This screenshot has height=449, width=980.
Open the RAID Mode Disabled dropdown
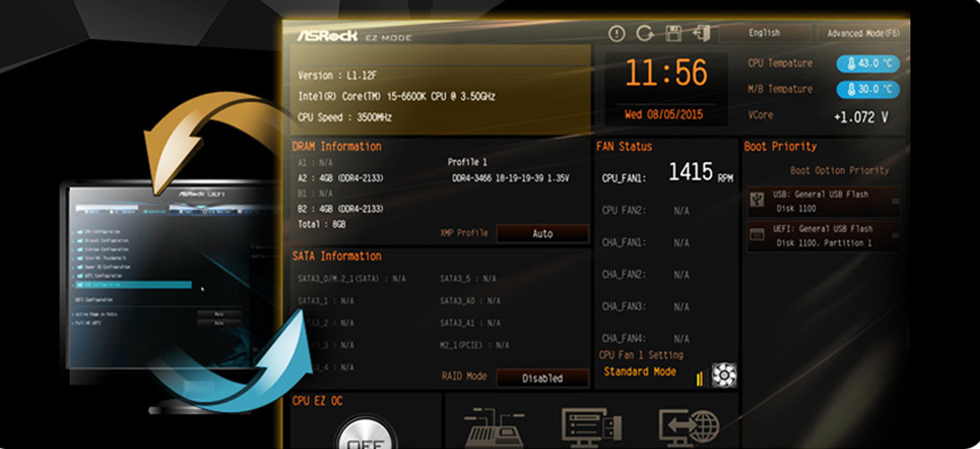tap(544, 377)
